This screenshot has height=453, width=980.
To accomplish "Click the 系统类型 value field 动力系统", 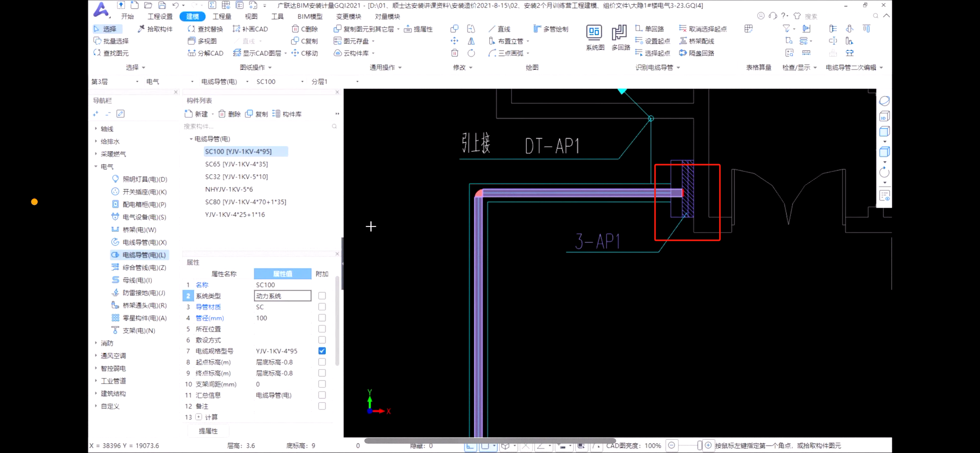I will [x=283, y=296].
